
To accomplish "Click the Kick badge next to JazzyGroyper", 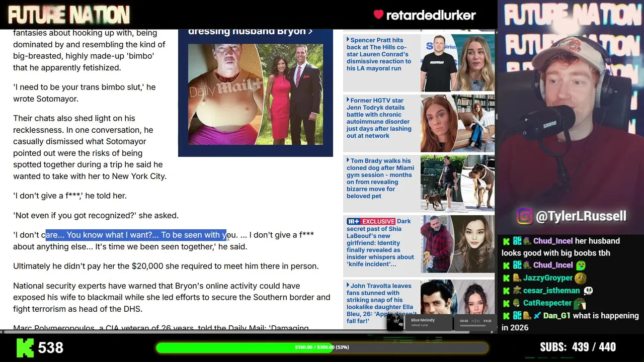I will tap(507, 278).
